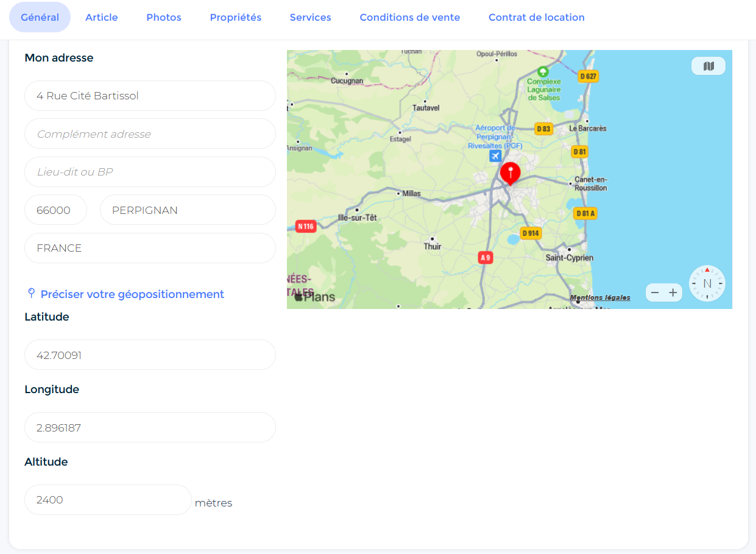Click the Cucugnan map label
The height and width of the screenshot is (554, 756).
coord(347,80)
